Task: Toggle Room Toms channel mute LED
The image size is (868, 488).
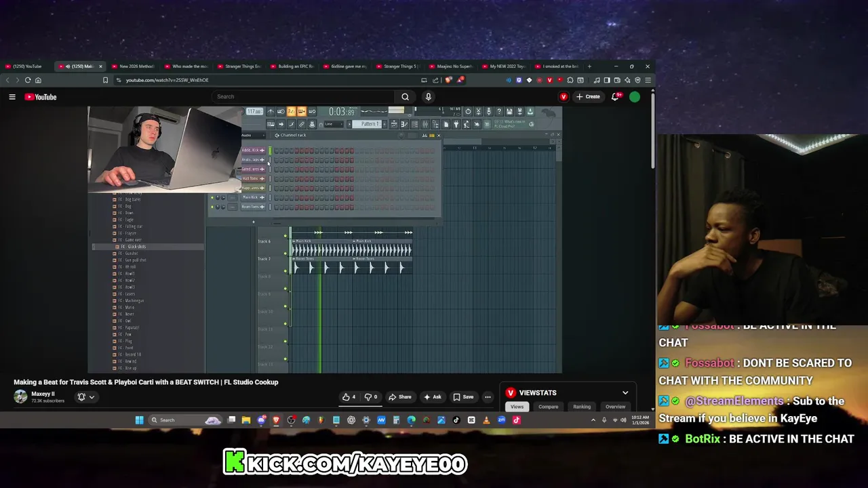Action: pos(212,207)
